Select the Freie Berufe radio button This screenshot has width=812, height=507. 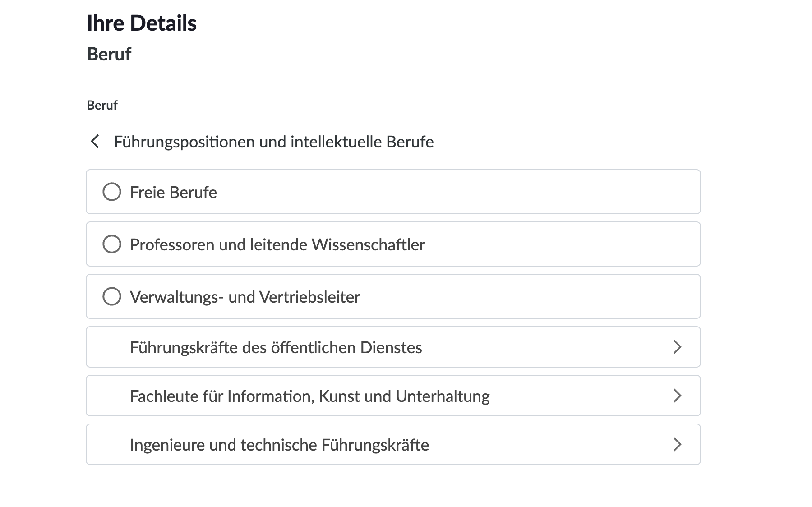112,192
